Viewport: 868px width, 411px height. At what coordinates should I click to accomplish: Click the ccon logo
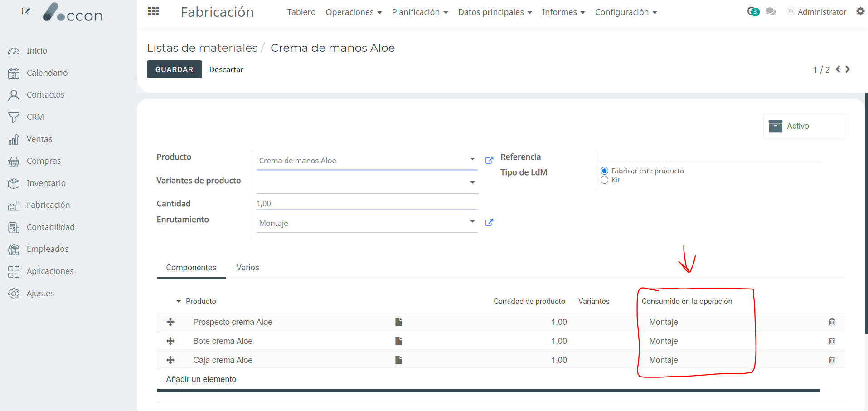(x=73, y=13)
